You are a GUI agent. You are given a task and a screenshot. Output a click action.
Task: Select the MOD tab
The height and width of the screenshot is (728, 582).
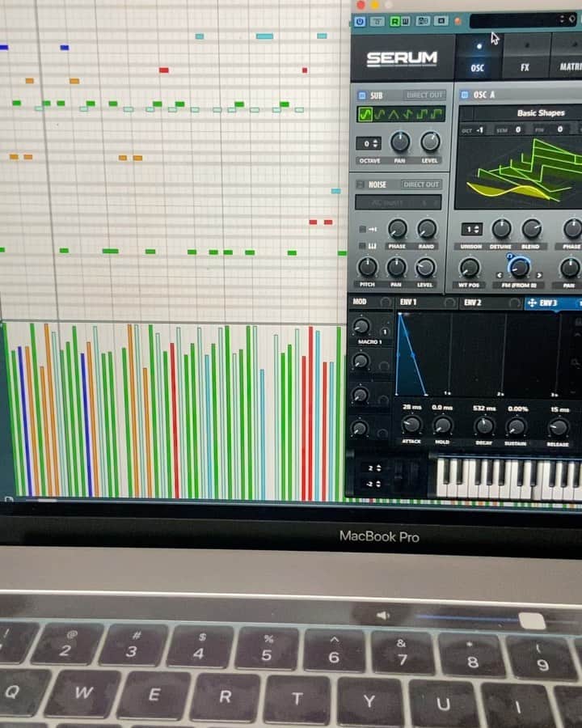click(x=360, y=302)
